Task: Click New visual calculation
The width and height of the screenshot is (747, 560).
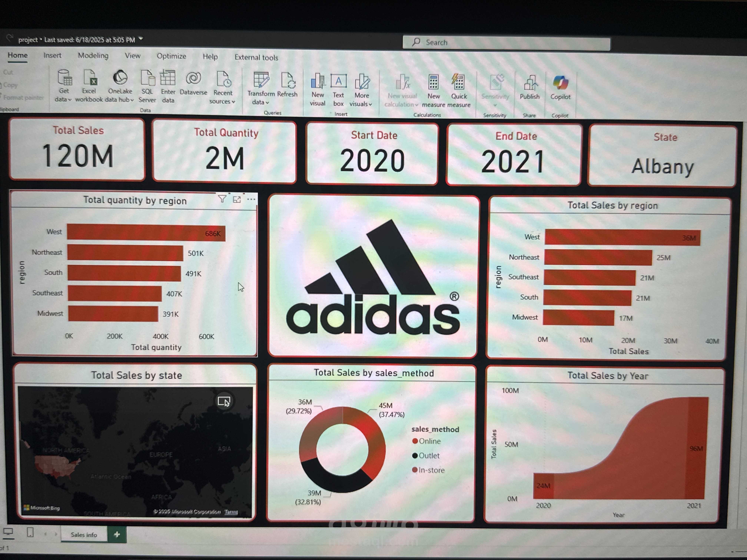Action: point(402,91)
